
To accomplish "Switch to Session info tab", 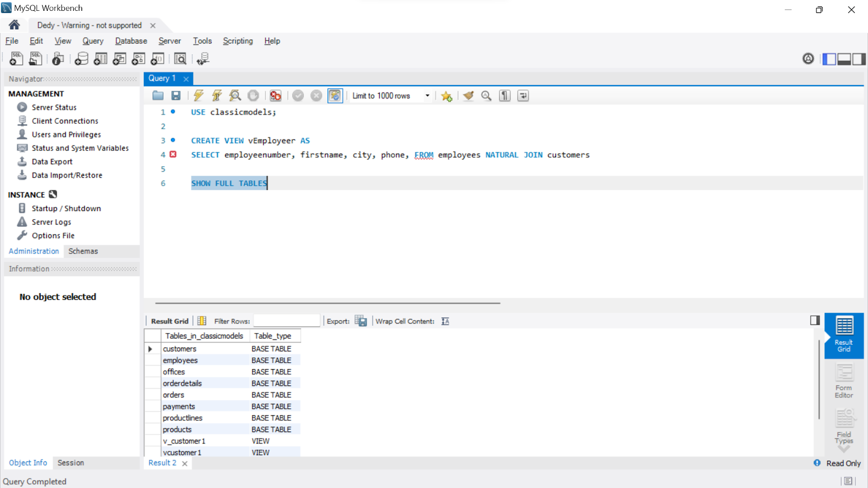I will pyautogui.click(x=71, y=463).
